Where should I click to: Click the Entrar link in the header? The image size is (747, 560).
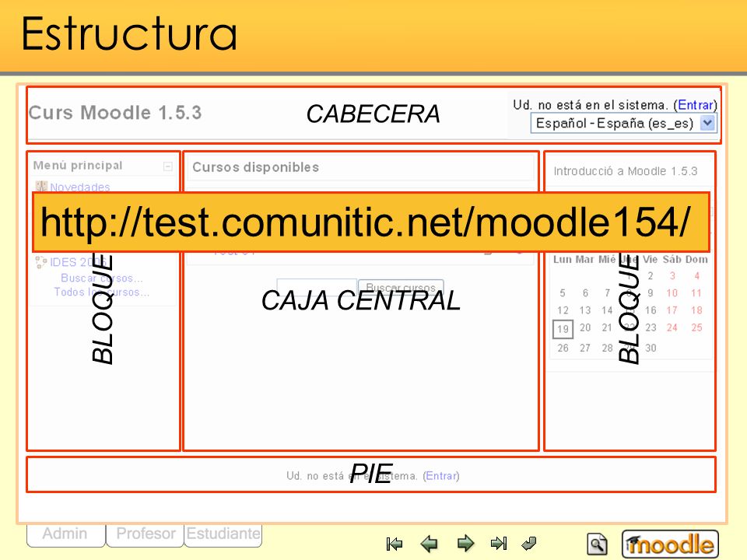(695, 105)
